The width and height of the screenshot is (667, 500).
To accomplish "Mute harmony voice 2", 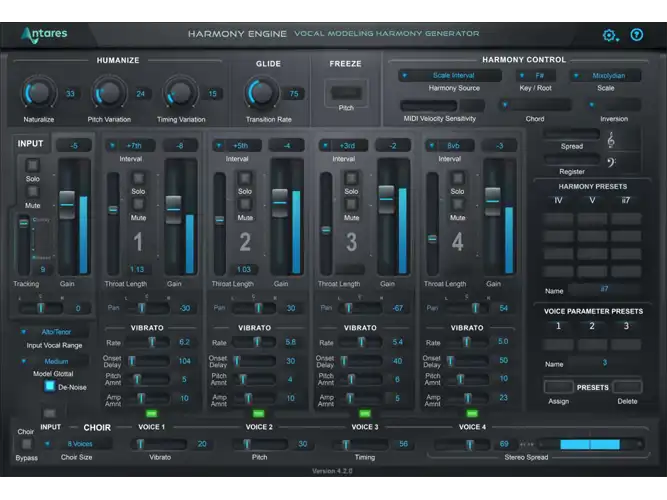I will pos(245,204).
